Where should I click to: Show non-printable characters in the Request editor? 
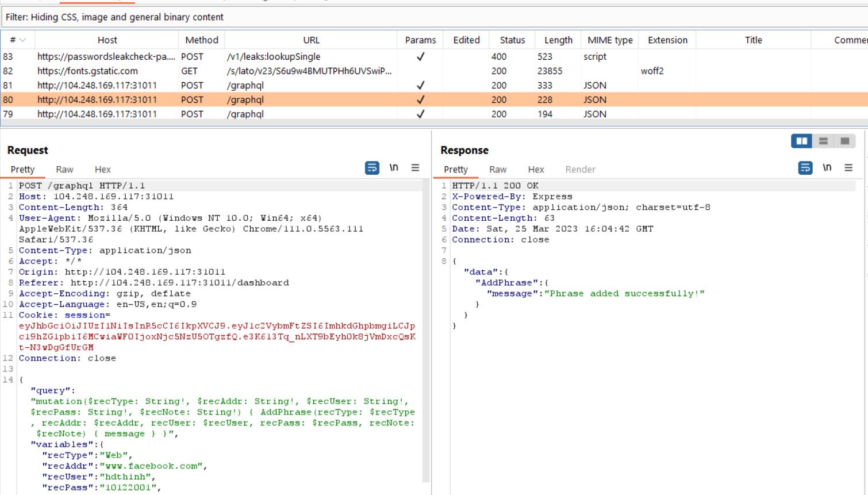pyautogui.click(x=393, y=167)
